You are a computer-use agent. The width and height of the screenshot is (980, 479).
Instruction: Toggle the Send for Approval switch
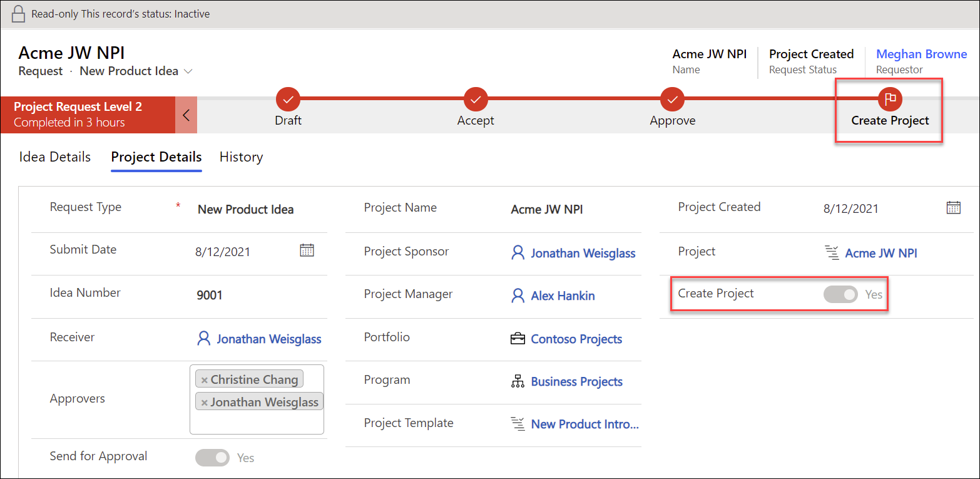(x=213, y=458)
